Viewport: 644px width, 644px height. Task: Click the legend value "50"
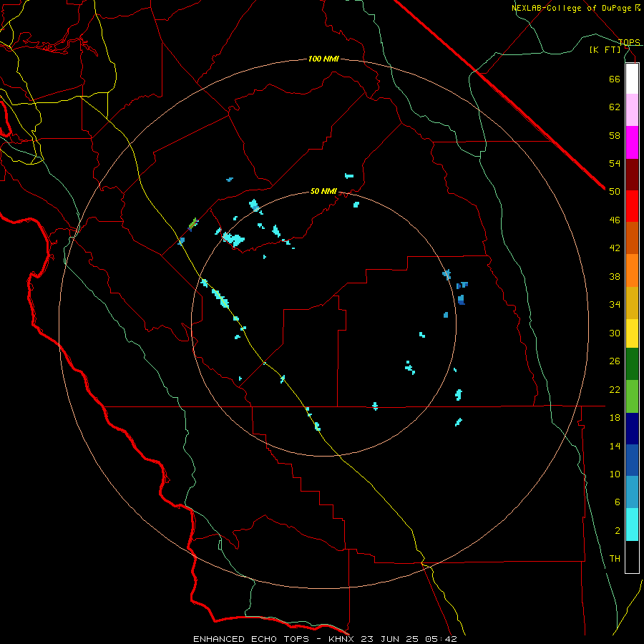pyautogui.click(x=615, y=192)
